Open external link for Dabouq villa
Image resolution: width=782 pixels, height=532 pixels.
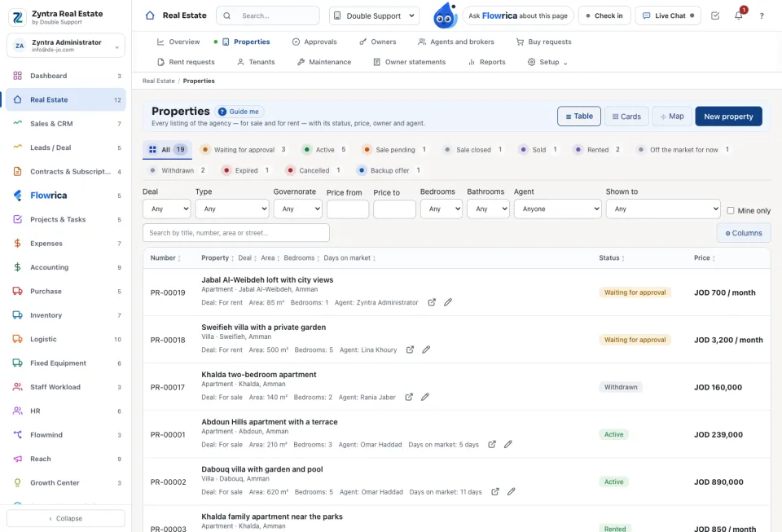pos(495,491)
